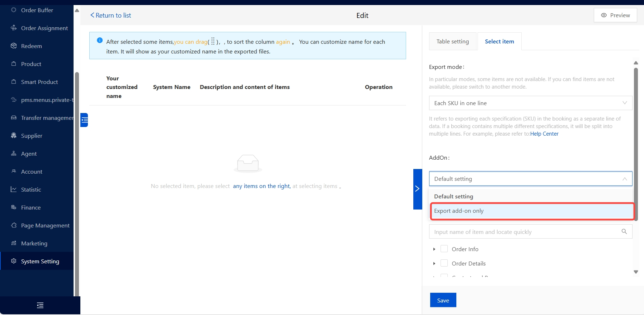The height and width of the screenshot is (315, 644).
Task: Click the Order Buffer sidebar icon
Action: [14, 10]
